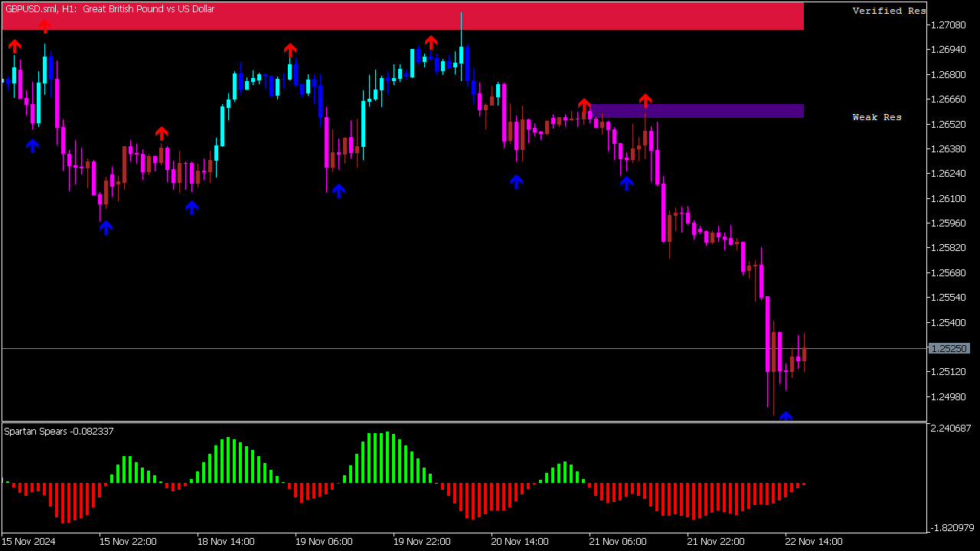Click the leftmost red down-signal arrow
980x551 pixels.
click(15, 47)
